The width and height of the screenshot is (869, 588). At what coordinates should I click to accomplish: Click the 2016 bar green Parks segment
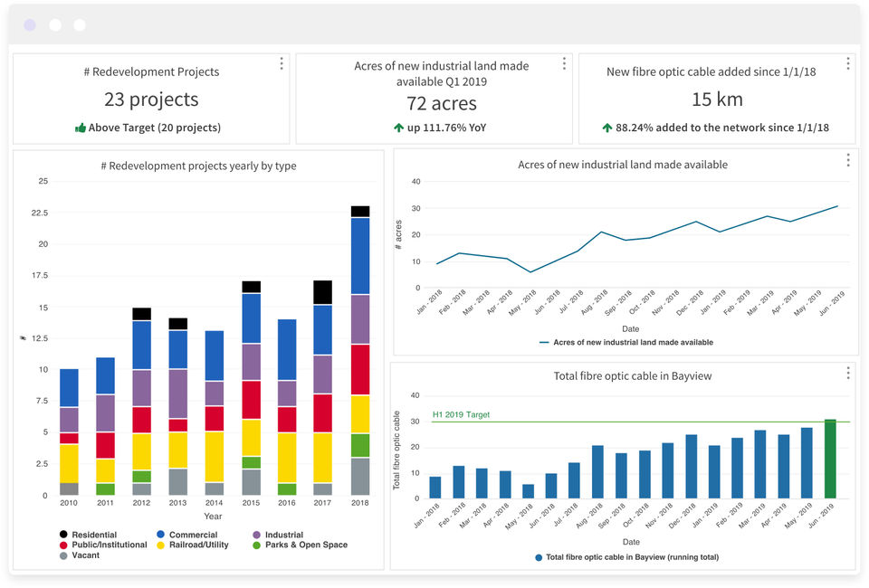click(287, 488)
